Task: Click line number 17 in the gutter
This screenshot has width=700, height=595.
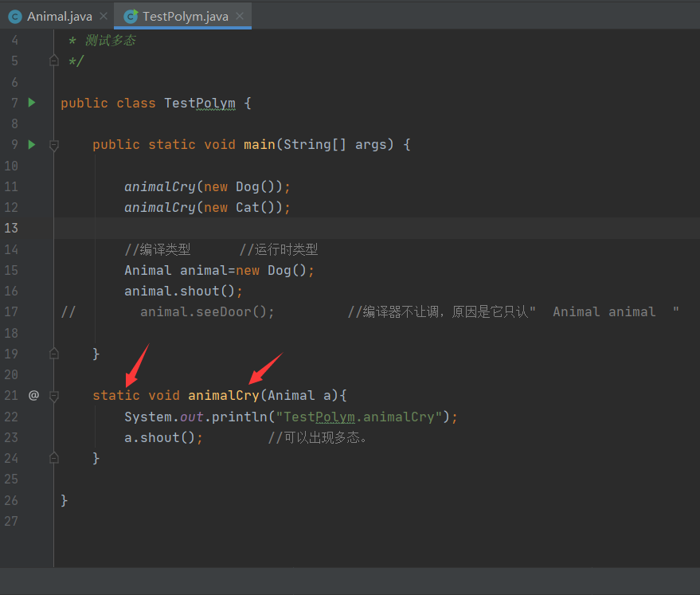Action: click(11, 311)
